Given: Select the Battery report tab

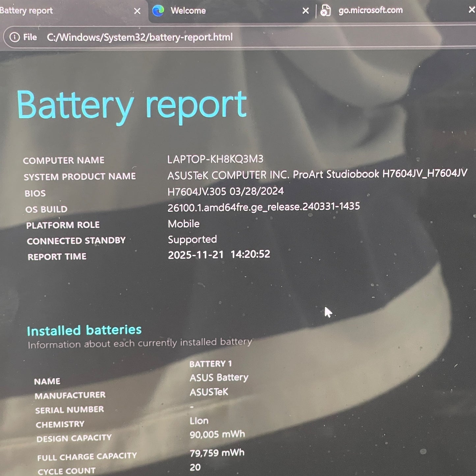Looking at the screenshot, I should tap(26, 11).
